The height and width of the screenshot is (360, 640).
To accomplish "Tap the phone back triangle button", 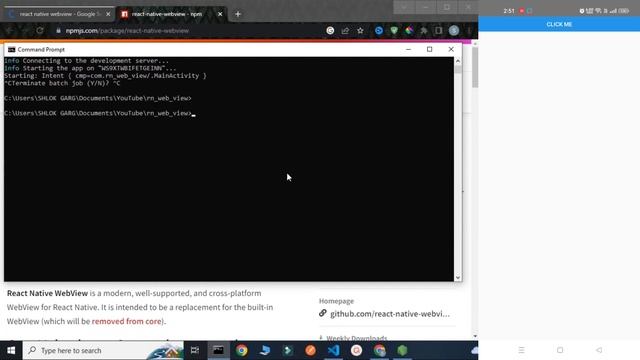I will coord(599,350).
